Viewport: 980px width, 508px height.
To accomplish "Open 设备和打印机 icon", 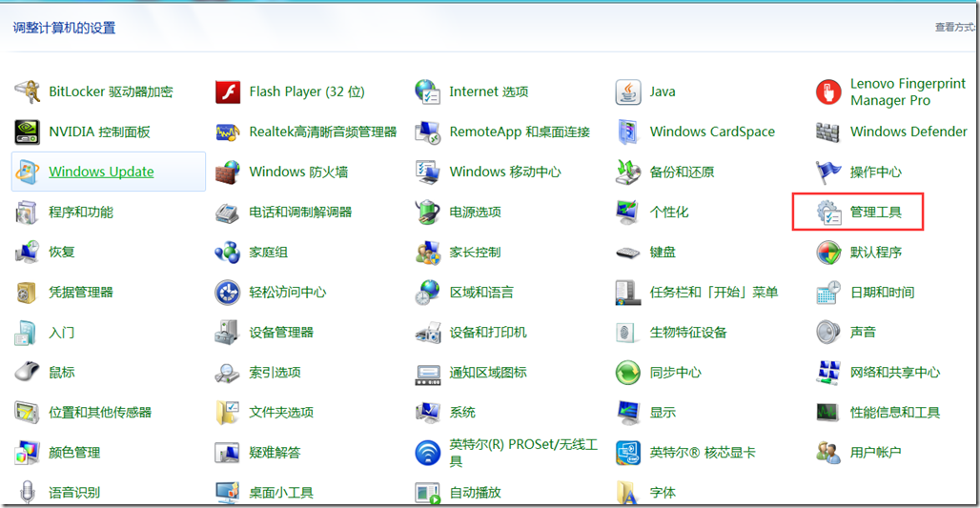I will click(427, 333).
